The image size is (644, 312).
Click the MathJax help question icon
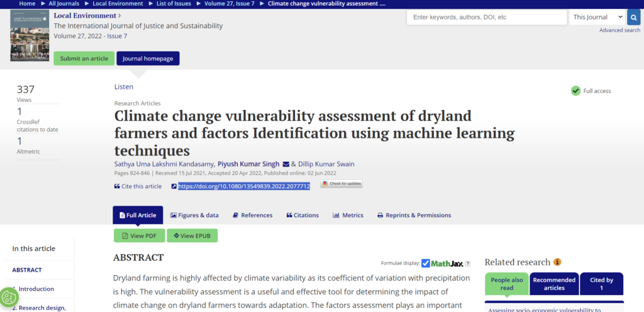pos(468,264)
